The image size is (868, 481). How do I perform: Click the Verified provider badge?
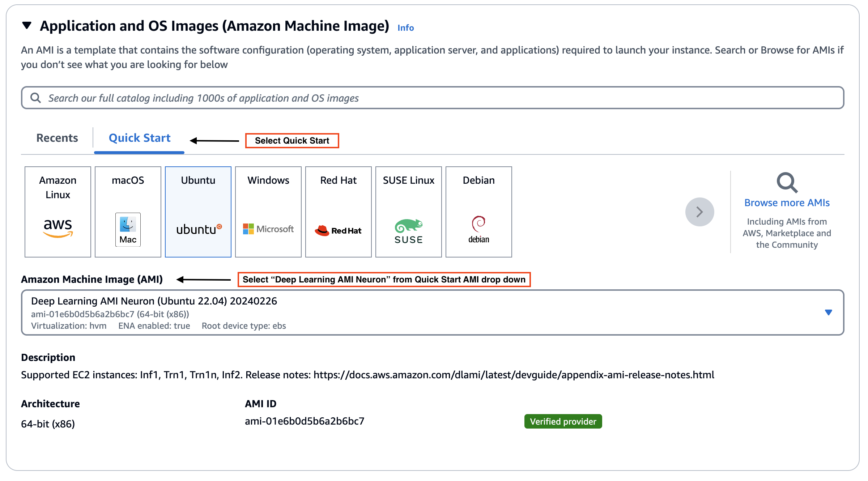coord(563,422)
